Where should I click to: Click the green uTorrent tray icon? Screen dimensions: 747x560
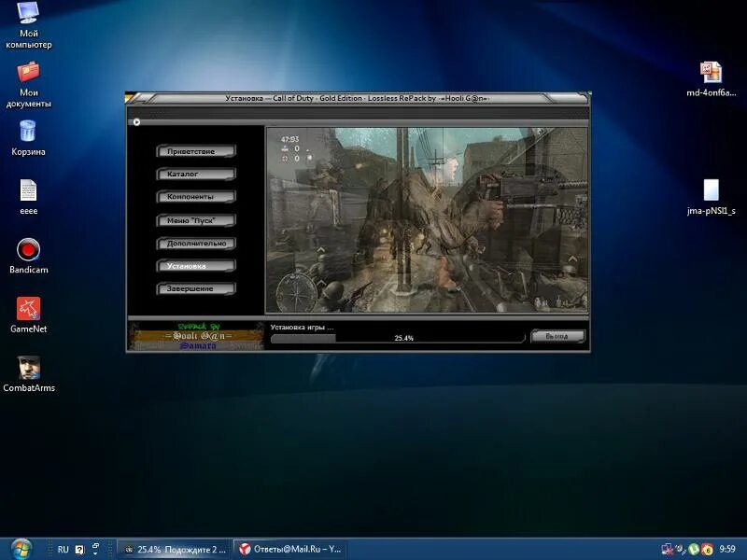click(694, 550)
